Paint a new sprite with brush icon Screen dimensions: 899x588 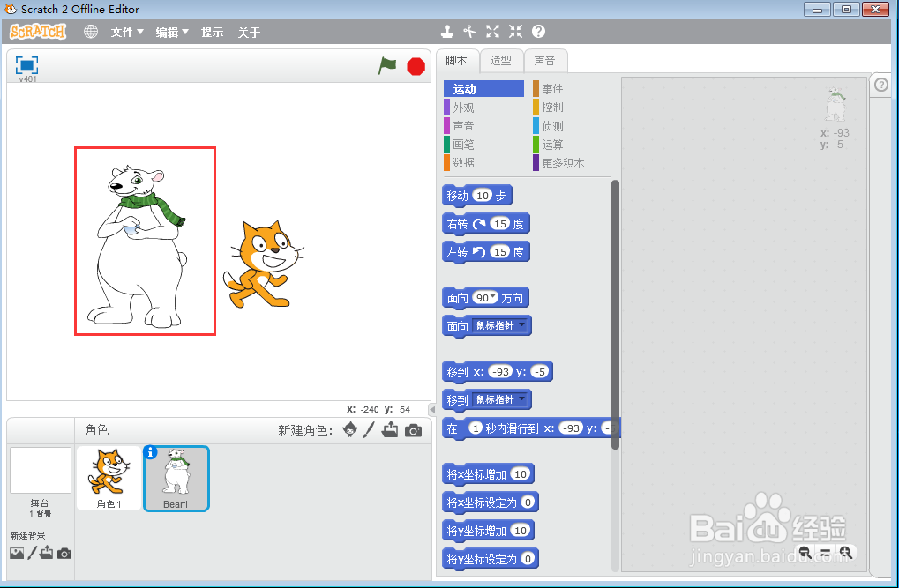[x=370, y=429]
